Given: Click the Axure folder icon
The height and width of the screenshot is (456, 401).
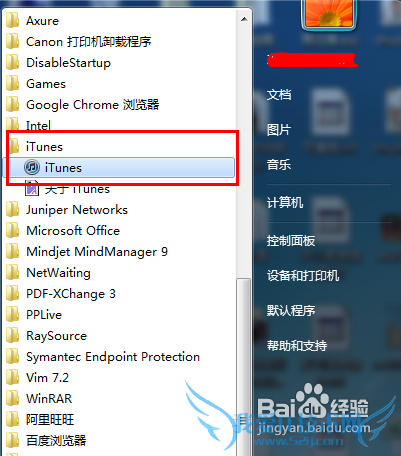Looking at the screenshot, I should tap(13, 21).
